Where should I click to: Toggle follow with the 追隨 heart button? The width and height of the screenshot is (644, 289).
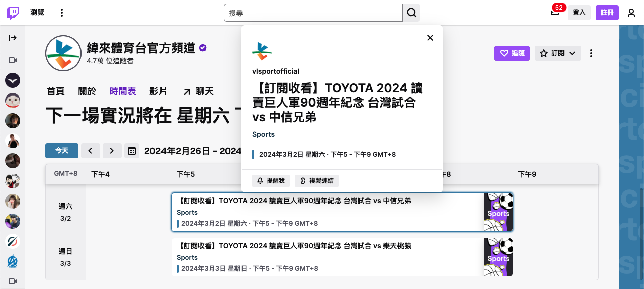(512, 53)
